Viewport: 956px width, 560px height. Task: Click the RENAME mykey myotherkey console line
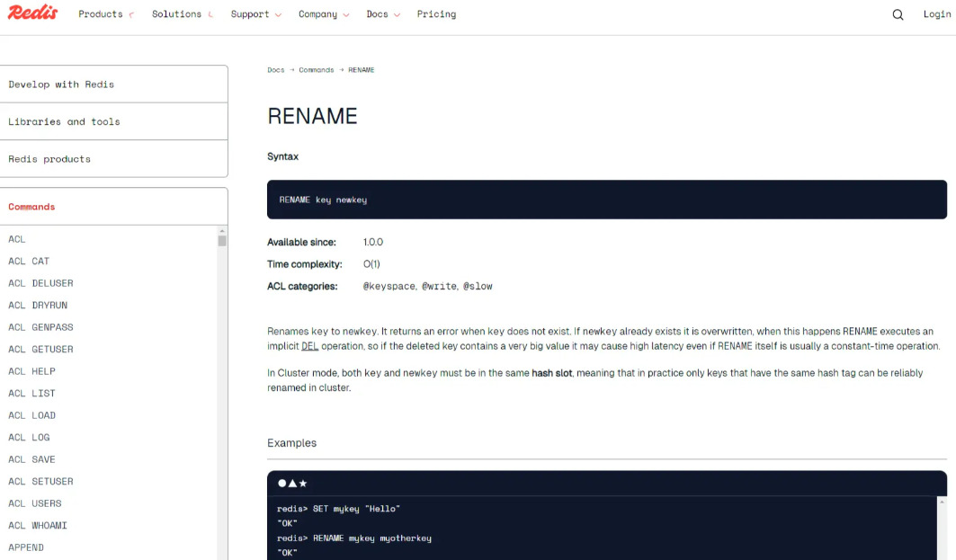[354, 538]
